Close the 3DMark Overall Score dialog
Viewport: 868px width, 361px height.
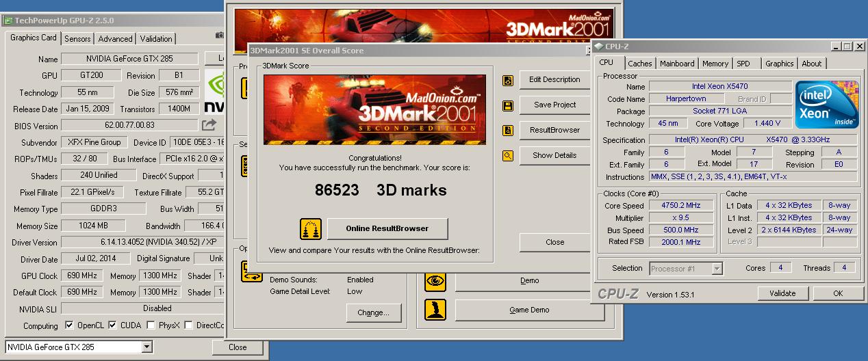(x=554, y=243)
